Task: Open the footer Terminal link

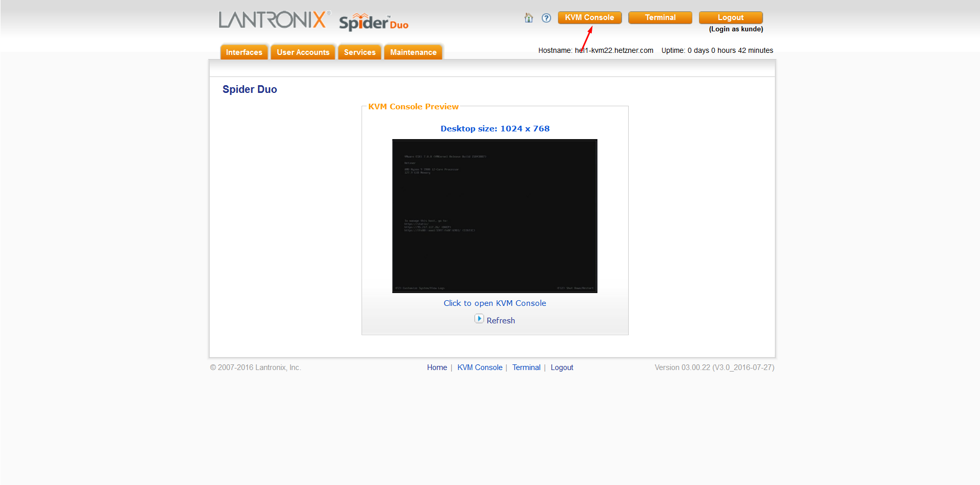Action: pyautogui.click(x=526, y=367)
